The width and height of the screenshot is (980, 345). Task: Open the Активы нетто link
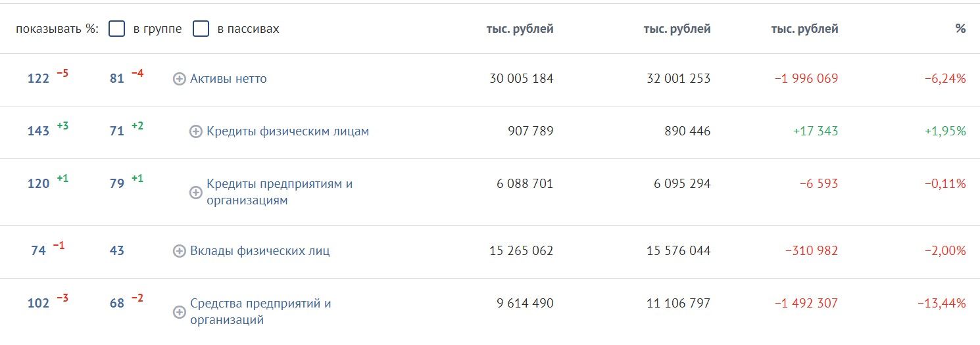click(x=228, y=79)
